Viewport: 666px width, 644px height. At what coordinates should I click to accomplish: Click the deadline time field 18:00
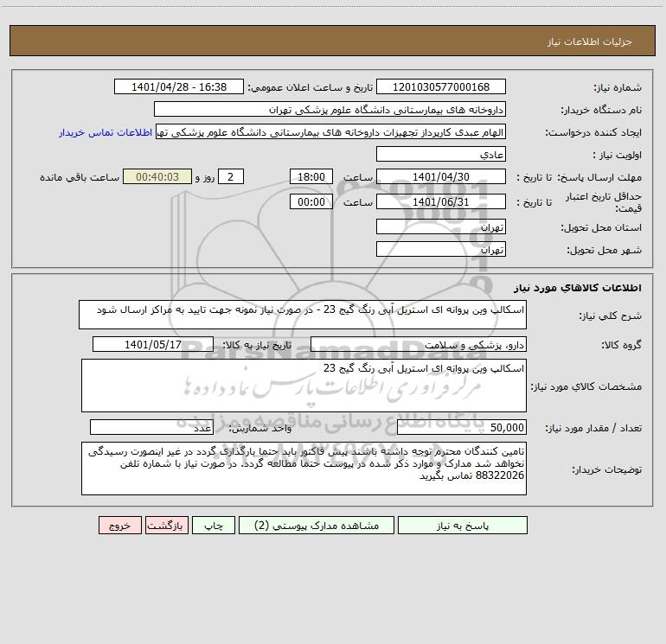[311, 176]
